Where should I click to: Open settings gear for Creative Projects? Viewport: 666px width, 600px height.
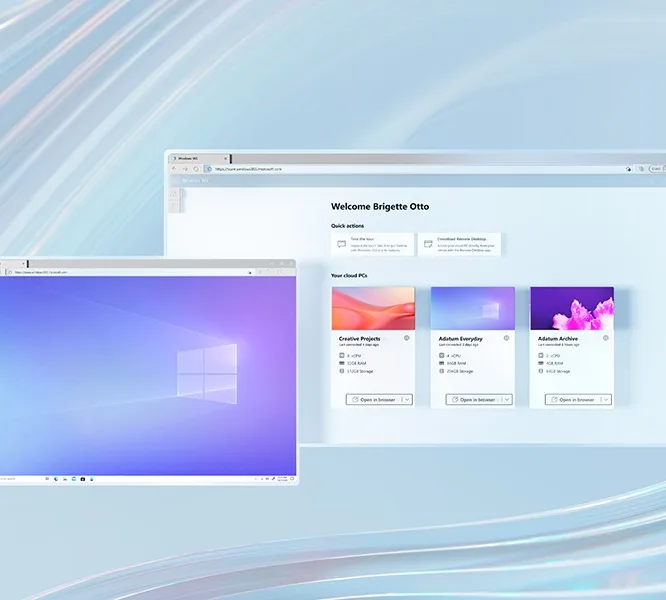[406, 338]
